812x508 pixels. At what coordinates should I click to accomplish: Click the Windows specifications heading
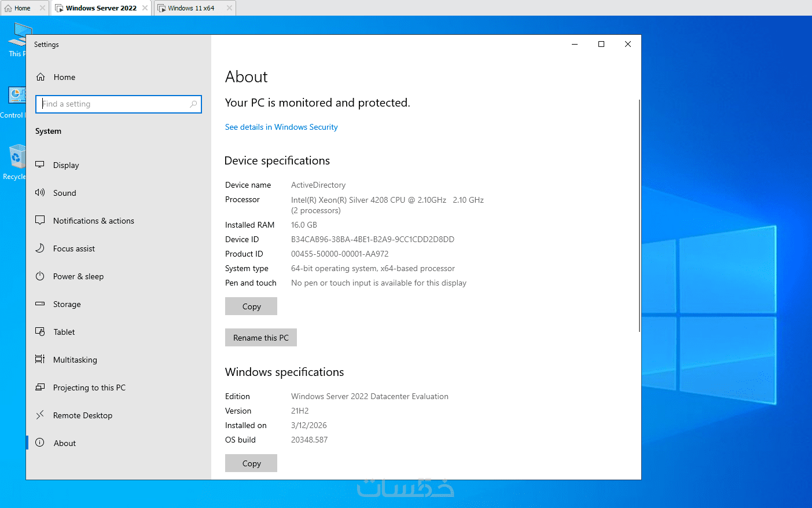(285, 372)
